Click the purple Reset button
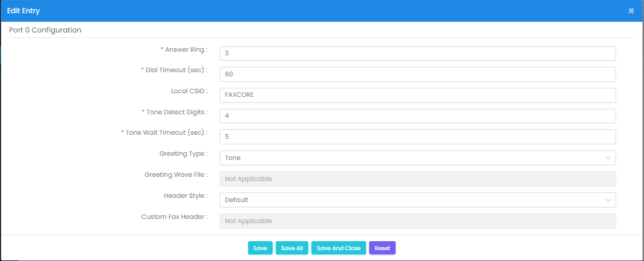Image resolution: width=644 pixels, height=261 pixels. coord(382,248)
